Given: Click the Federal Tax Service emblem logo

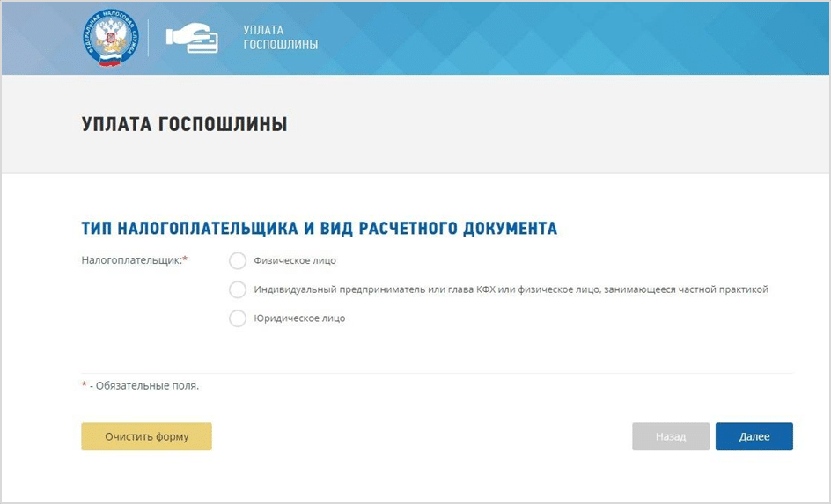Looking at the screenshot, I should click(110, 38).
